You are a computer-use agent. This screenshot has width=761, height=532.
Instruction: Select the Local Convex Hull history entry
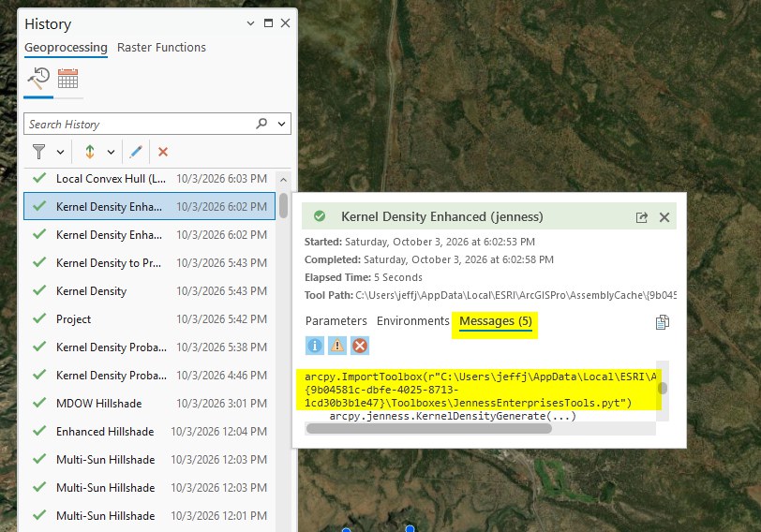tap(150, 179)
